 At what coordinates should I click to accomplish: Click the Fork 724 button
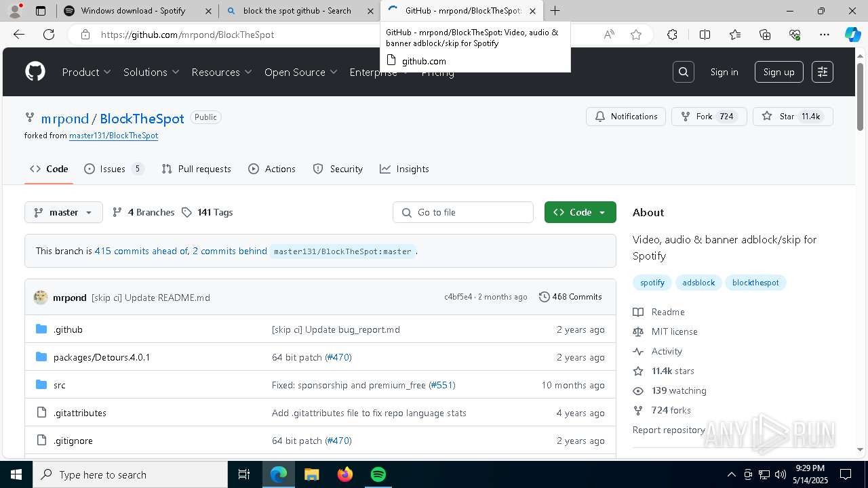709,117
